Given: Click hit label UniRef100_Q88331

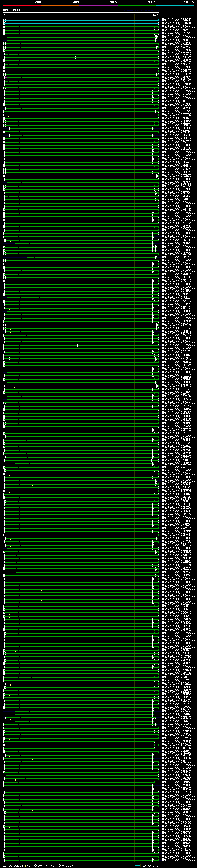Looking at the screenshot, I should pos(177,321).
